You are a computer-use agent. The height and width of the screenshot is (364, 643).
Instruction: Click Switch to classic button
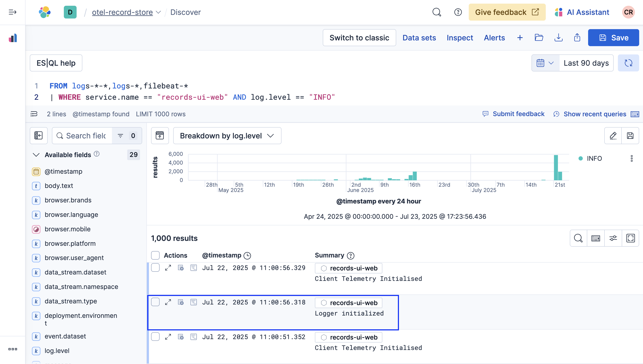tap(359, 38)
